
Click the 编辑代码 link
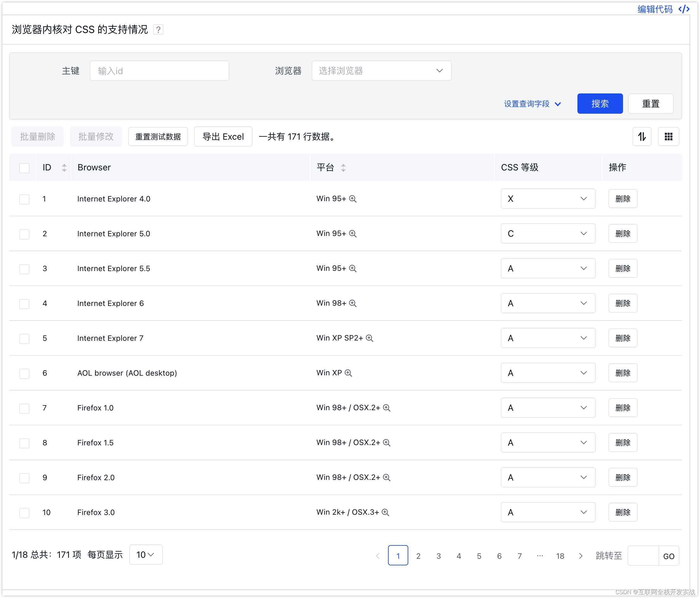click(x=655, y=9)
